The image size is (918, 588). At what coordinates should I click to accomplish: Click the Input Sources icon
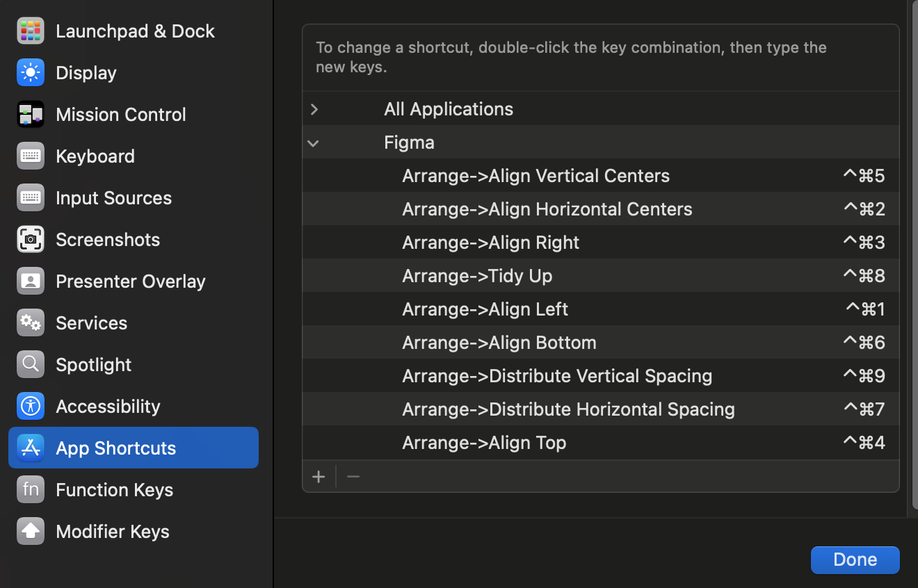pos(31,198)
